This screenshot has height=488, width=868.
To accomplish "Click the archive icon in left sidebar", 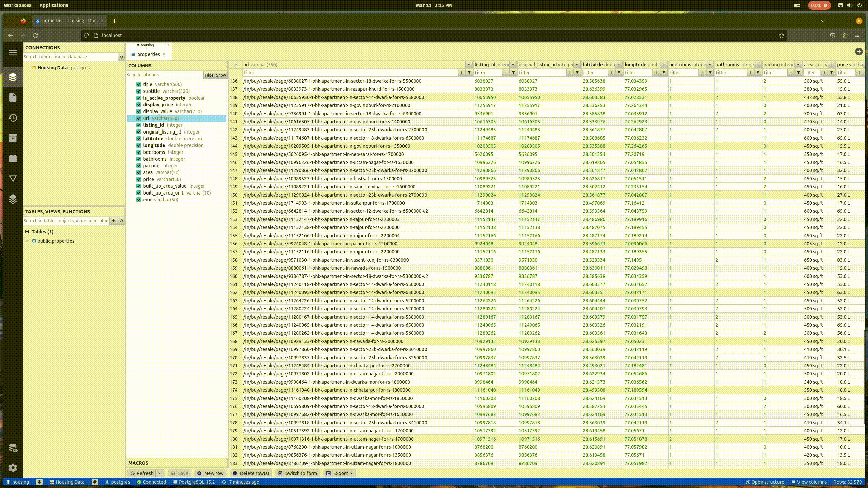I will click(x=13, y=138).
